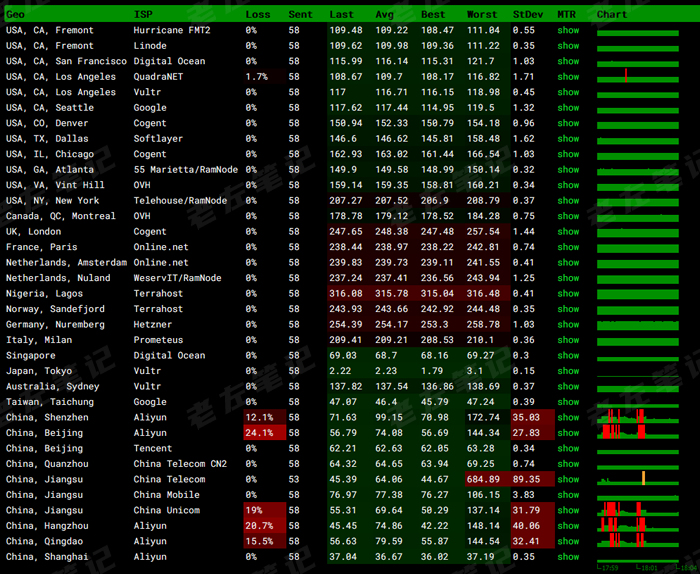The image size is (700, 574).
Task: Open MTR show link for Hurricane FMT2
Action: 568,30
